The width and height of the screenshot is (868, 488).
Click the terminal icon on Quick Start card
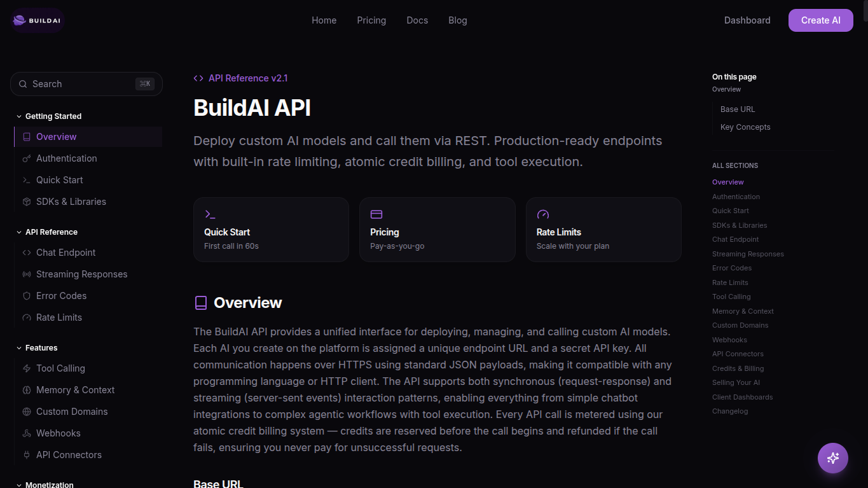(x=210, y=214)
